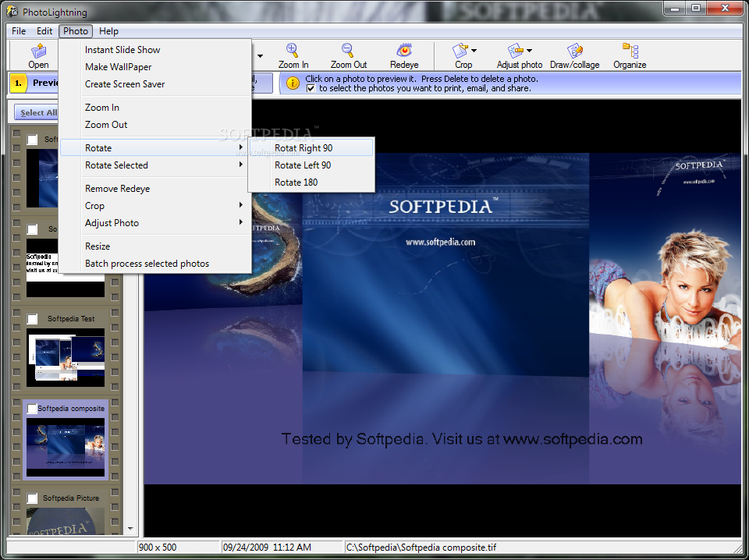
Task: Select Create Screen Saver menu entry
Action: coord(155,84)
